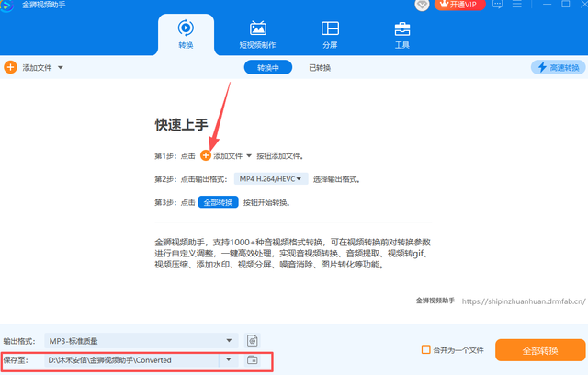588x375 pixels.
Task: Expand the step 1 添加文件 dropdown arrow
Action: click(249, 156)
